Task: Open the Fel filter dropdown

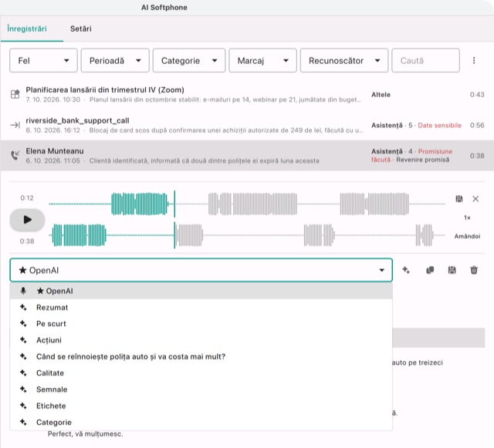Action: pyautogui.click(x=43, y=60)
